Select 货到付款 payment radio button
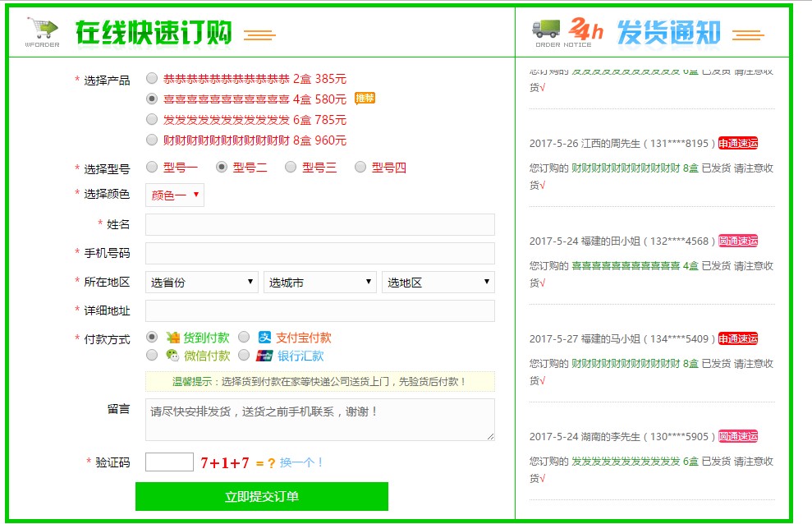The width and height of the screenshot is (812, 524). (x=152, y=337)
